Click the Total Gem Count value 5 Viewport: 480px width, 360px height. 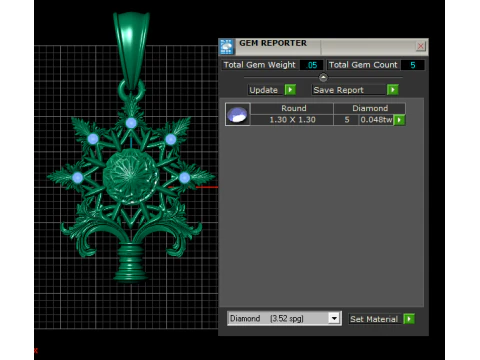(413, 65)
